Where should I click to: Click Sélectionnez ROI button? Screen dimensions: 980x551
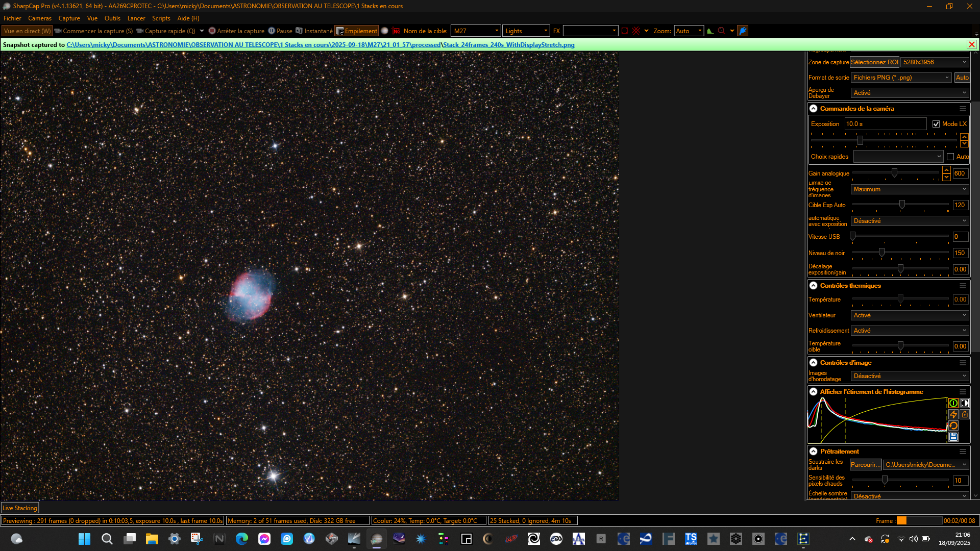874,62
